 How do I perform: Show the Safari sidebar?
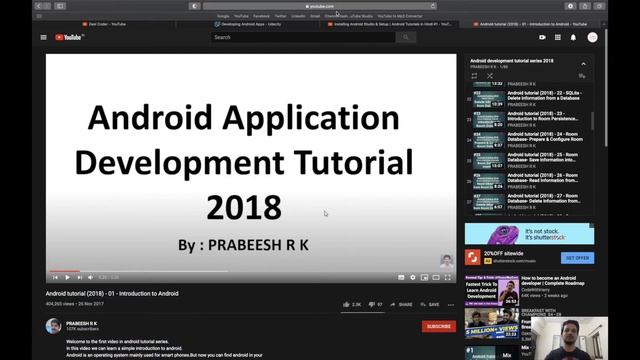coord(60,6)
